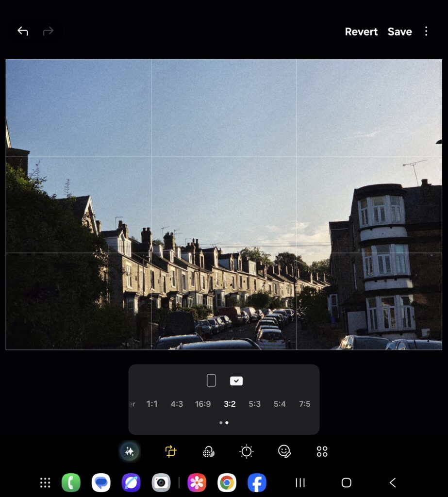The image size is (448, 497).
Task: Keep landscape orientation selected
Action: (x=236, y=381)
